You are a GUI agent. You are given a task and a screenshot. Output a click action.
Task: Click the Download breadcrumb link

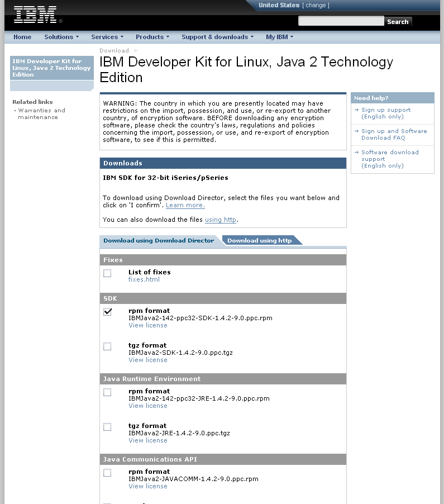click(x=114, y=50)
